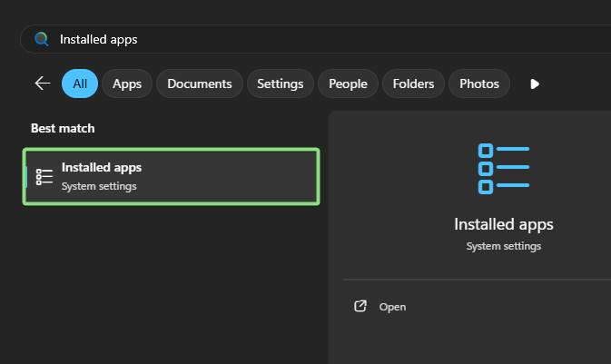Switch to the People filter
The height and width of the screenshot is (364, 611).
point(348,84)
